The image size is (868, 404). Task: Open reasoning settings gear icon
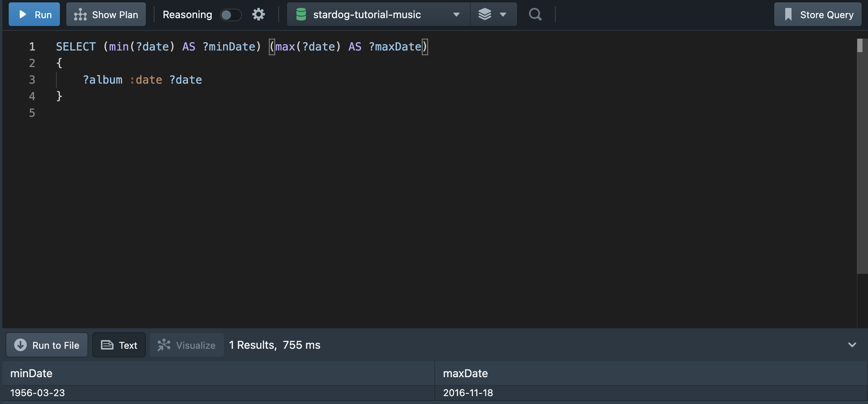[259, 15]
